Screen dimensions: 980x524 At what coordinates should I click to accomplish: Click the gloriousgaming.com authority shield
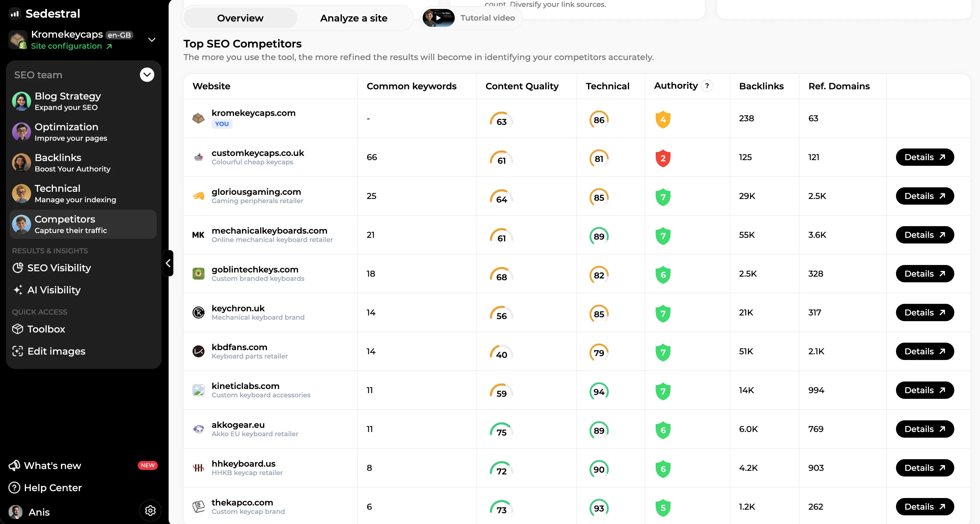(x=663, y=197)
